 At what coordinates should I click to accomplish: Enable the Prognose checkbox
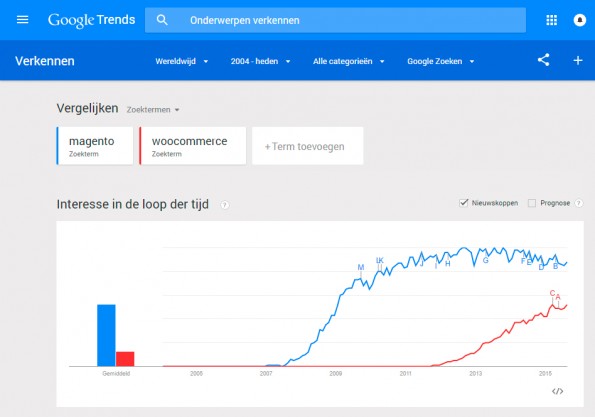pyautogui.click(x=532, y=203)
